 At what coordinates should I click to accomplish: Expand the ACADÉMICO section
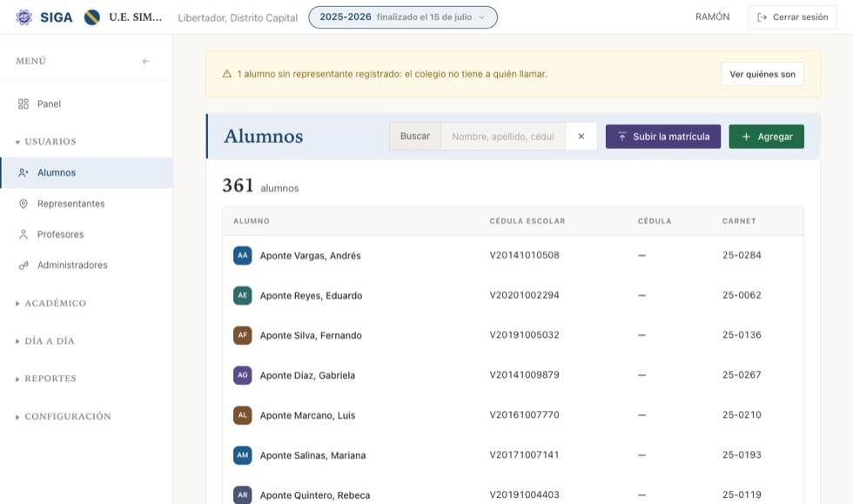51,303
